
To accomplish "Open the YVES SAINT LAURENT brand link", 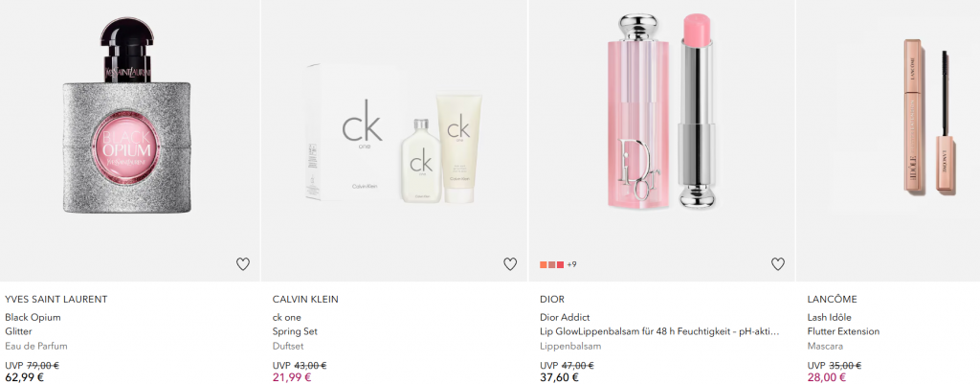I will tap(56, 300).
